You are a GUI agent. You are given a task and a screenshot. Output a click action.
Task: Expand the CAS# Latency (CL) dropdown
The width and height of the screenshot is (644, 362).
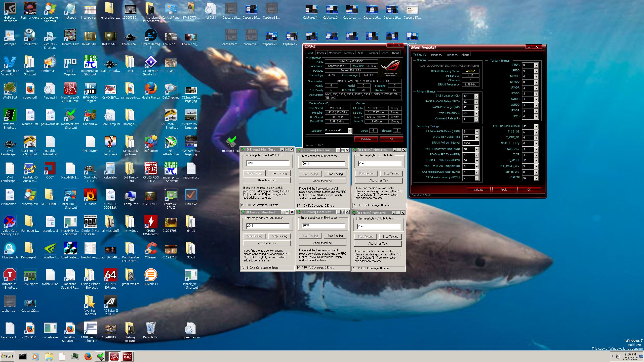(476, 96)
